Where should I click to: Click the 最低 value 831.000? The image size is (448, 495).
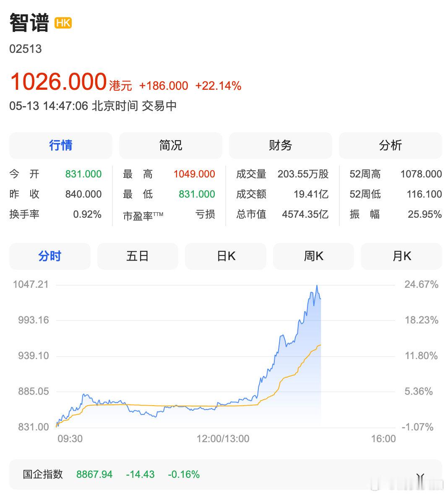[197, 194]
